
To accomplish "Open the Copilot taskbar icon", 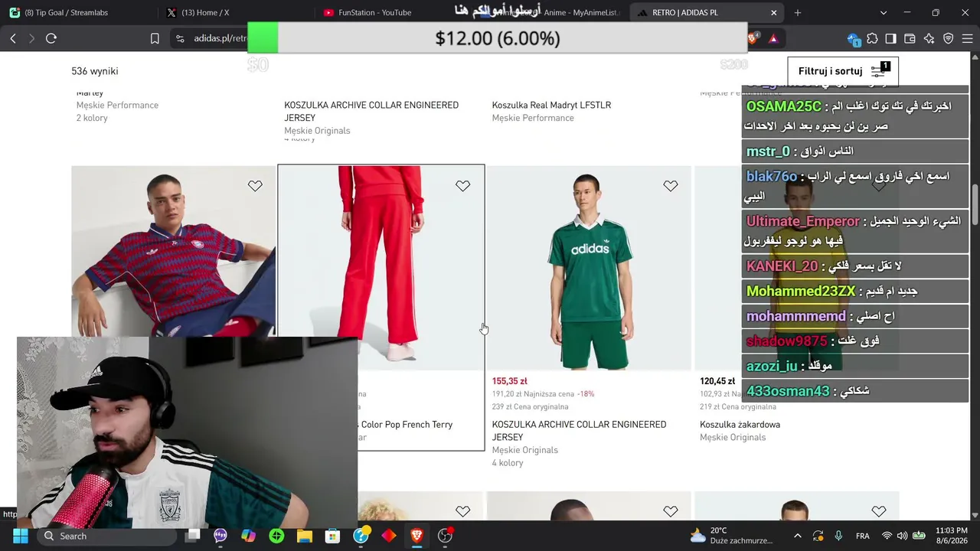I will (x=249, y=536).
